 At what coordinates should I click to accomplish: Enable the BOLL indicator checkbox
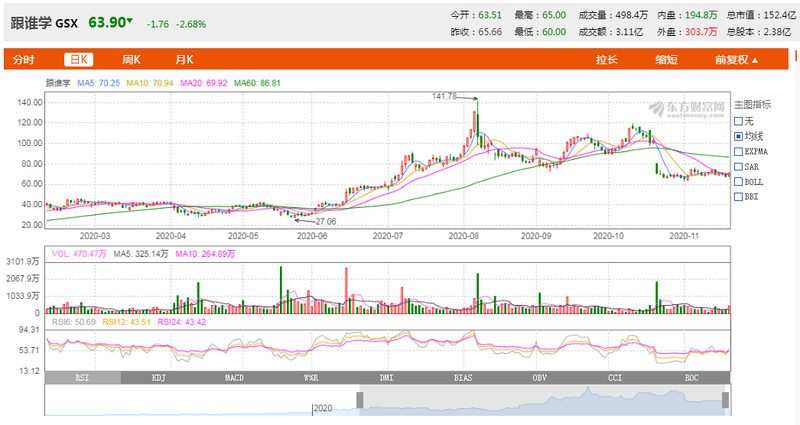[738, 182]
